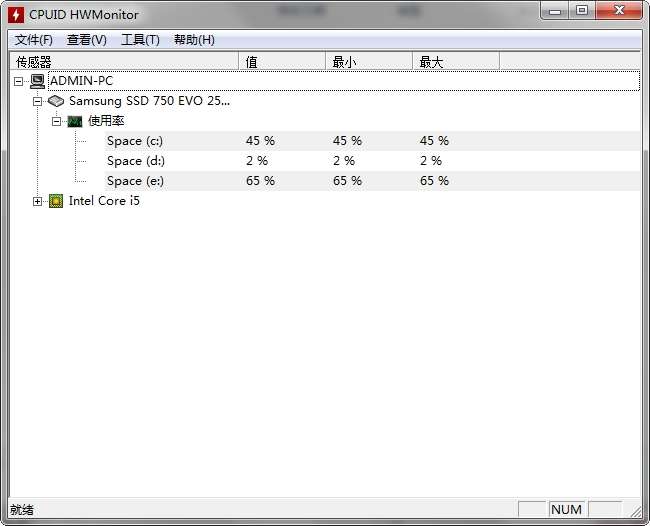Click the 值 column header

coord(282,61)
